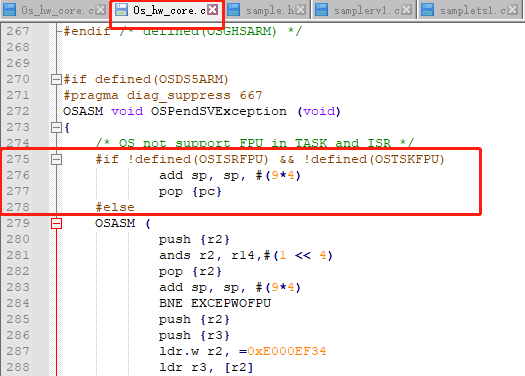Click the "BNE EXCEPWOFPU" instruction
525x376 pixels.
click(215, 303)
